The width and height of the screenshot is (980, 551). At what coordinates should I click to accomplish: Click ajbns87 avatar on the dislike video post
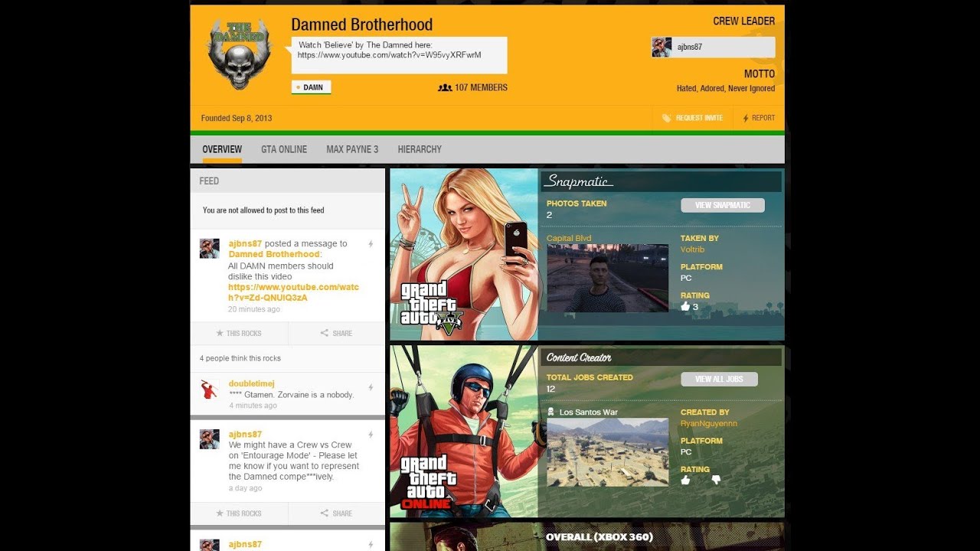click(210, 249)
